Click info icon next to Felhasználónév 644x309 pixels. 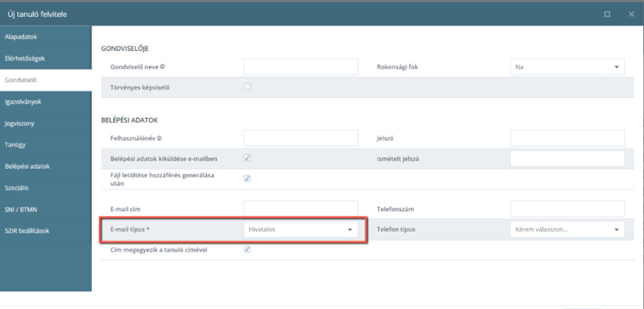(159, 138)
